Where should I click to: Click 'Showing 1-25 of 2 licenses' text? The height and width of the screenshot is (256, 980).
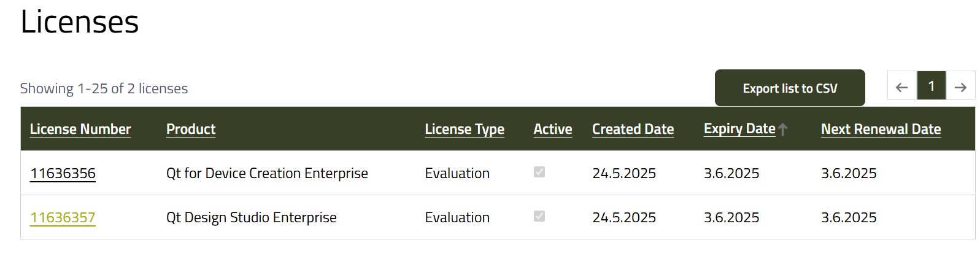104,88
